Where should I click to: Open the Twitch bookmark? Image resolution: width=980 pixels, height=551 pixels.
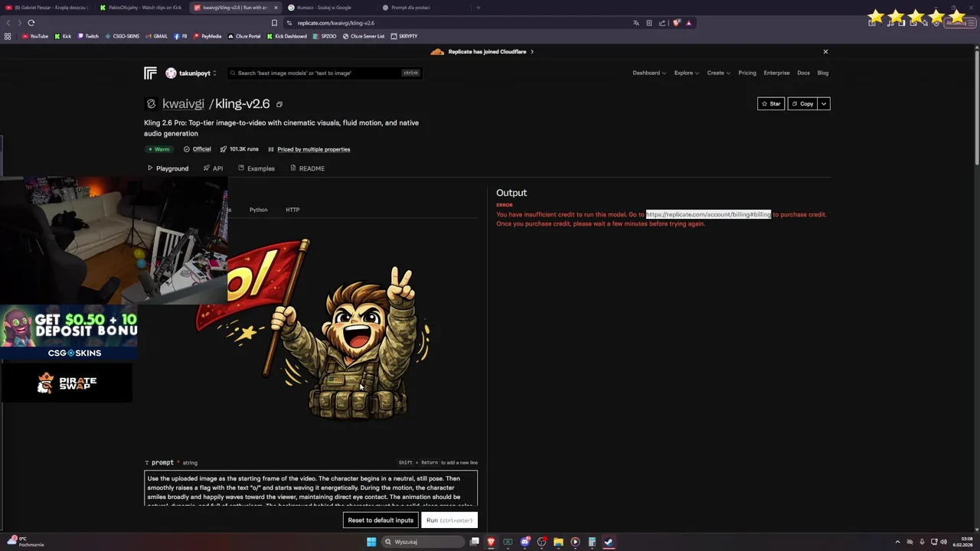[x=87, y=36]
